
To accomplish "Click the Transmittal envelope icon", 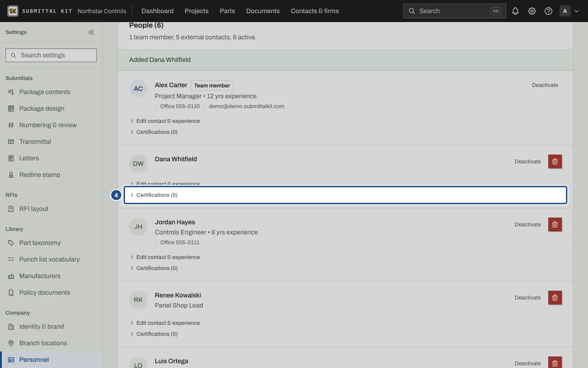I will (11, 142).
